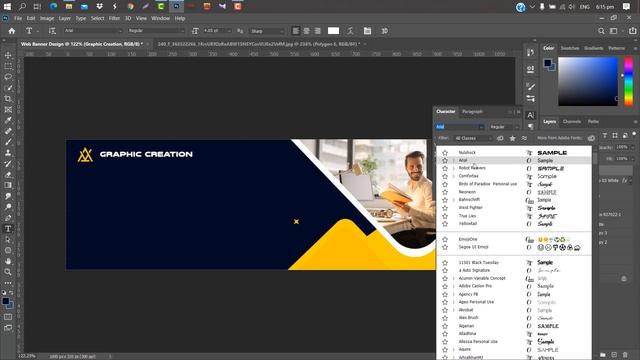Viewport: 640px width, 360px height.
Task: Select the Crop tool
Action: click(8, 99)
